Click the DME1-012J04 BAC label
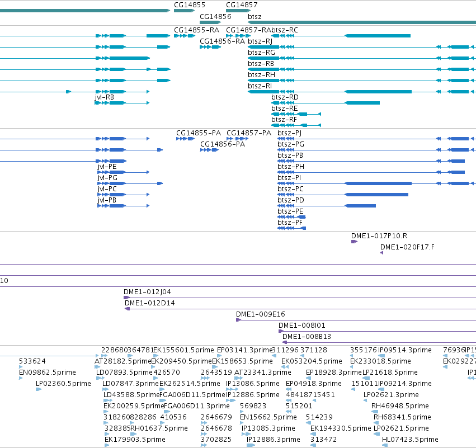 (147, 292)
